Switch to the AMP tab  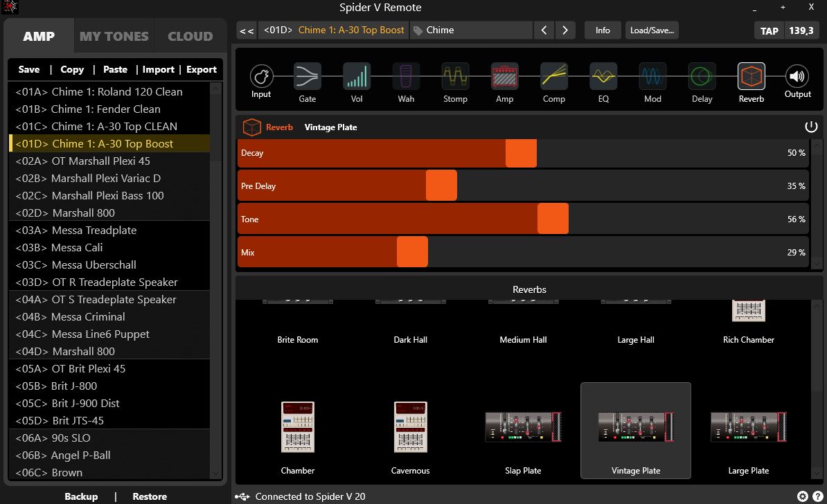pyautogui.click(x=39, y=36)
